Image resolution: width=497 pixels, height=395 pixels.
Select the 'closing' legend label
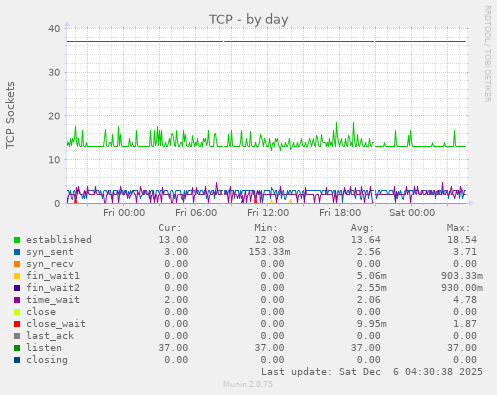click(47, 360)
